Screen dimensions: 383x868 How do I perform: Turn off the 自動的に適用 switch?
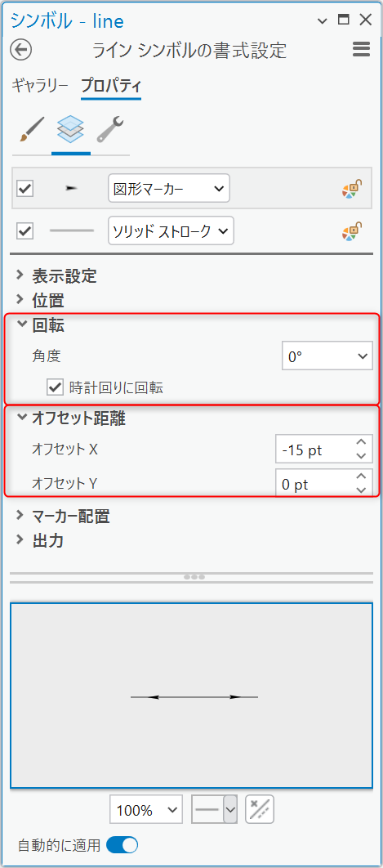122,845
